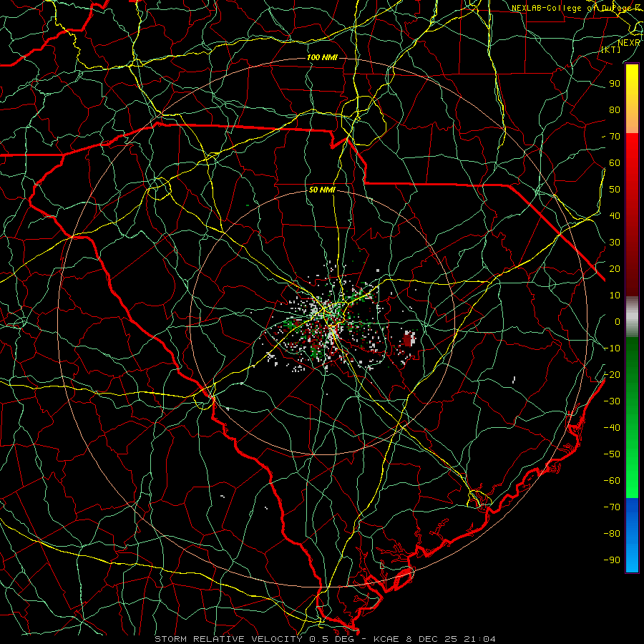Click the 70 value on velocity scale
This screenshot has height=644, width=644.
coord(615,137)
